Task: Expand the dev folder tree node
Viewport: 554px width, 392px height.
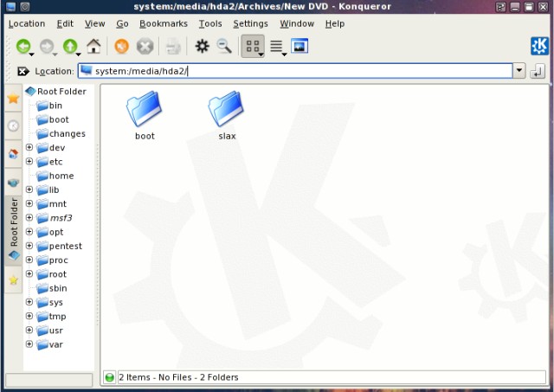Action: click(29, 147)
